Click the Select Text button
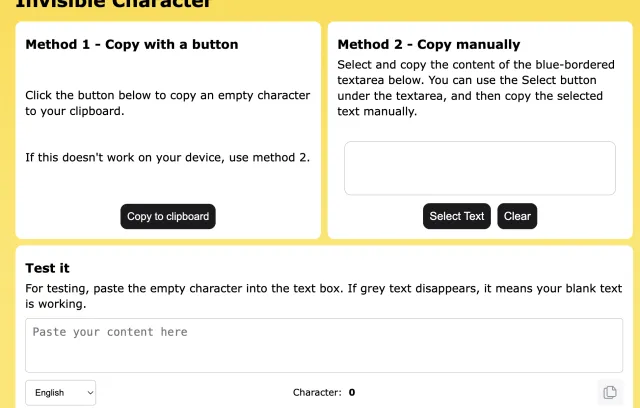 click(457, 216)
